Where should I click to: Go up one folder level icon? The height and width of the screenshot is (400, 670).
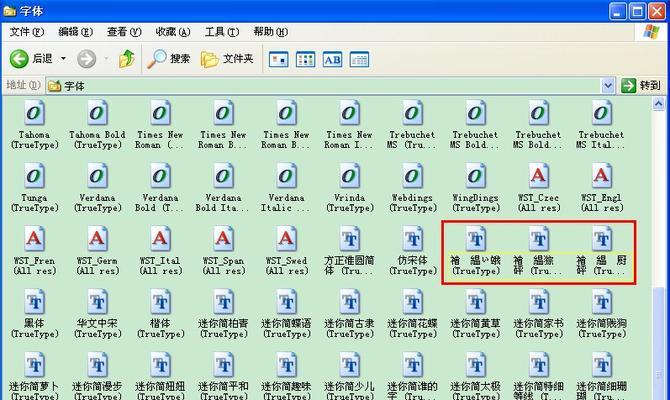(126, 59)
